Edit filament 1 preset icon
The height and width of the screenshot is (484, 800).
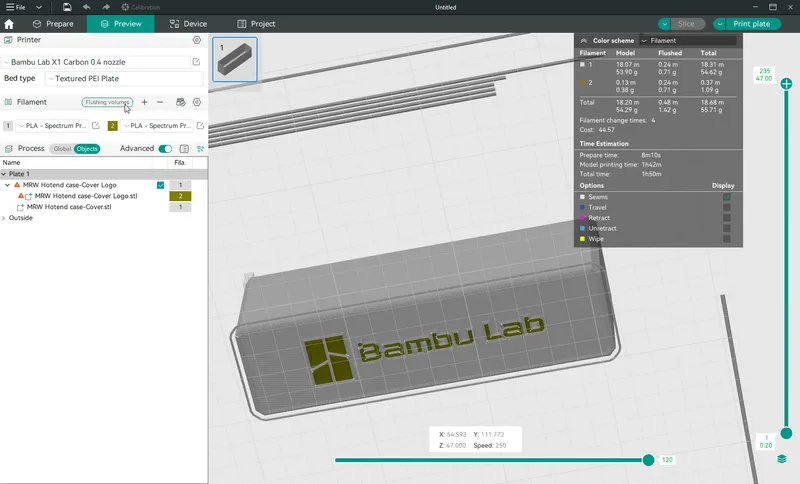(96, 125)
